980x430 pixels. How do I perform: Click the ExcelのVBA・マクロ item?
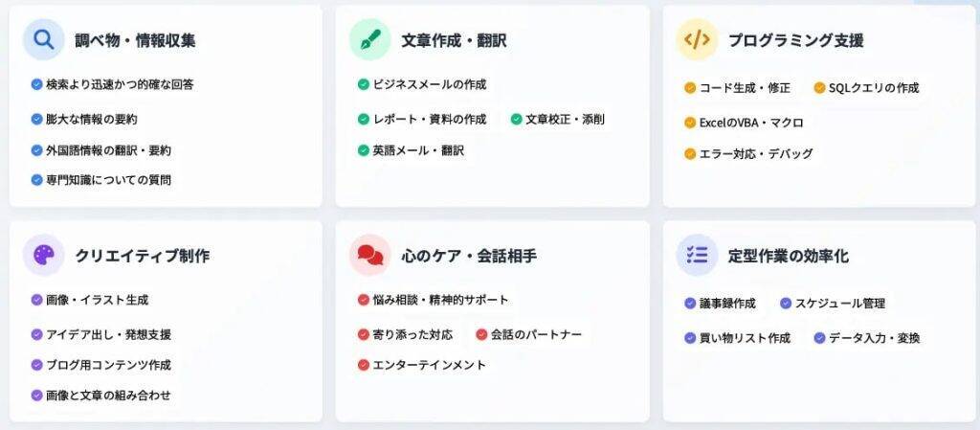click(751, 123)
